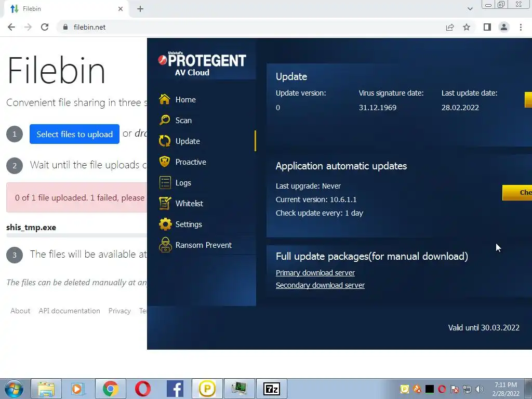Open the Secondary download server link
Image resolution: width=532 pixels, height=399 pixels.
click(x=320, y=285)
